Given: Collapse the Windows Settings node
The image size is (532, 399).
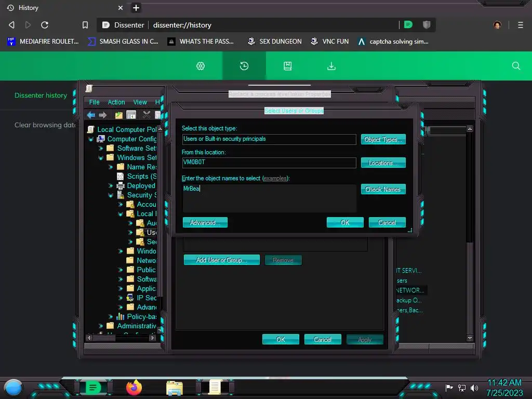Looking at the screenshot, I should pyautogui.click(x=101, y=158).
